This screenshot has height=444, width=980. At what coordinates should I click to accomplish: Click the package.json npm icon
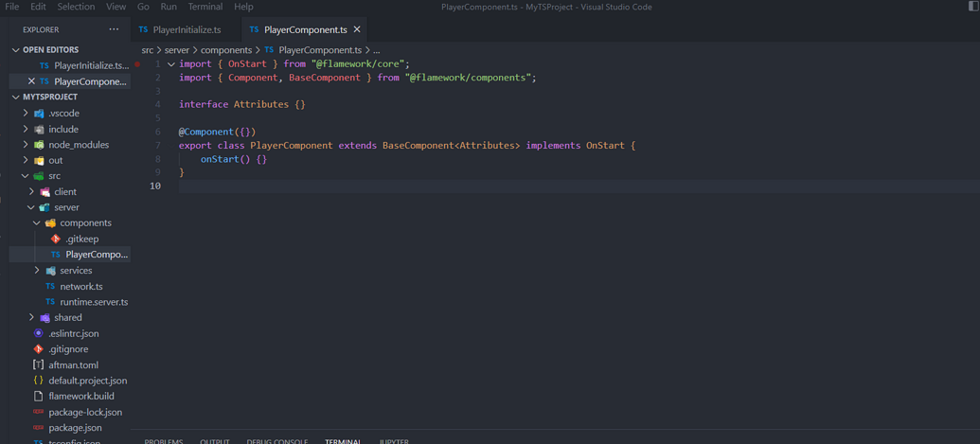38,428
